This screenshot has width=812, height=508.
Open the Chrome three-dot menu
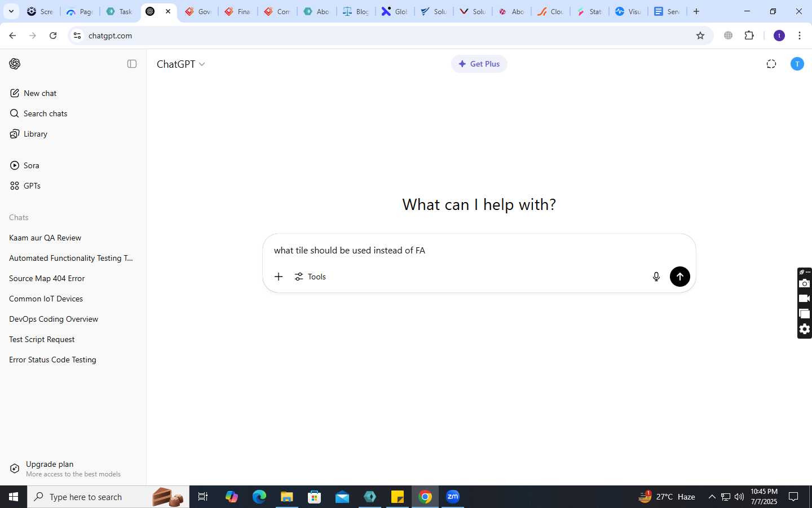(800, 36)
